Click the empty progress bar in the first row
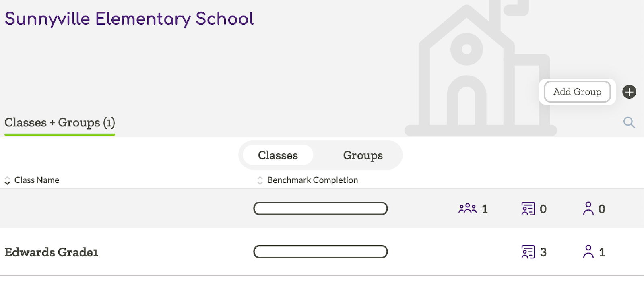 click(320, 209)
